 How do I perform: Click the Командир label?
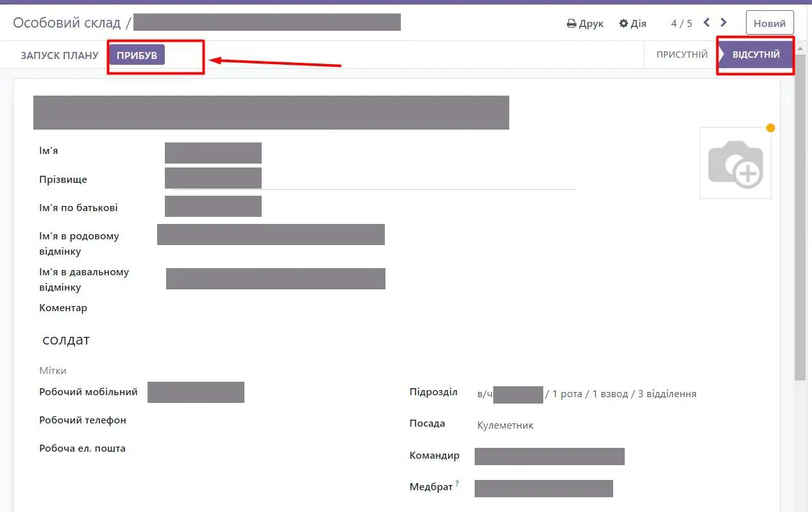435,456
